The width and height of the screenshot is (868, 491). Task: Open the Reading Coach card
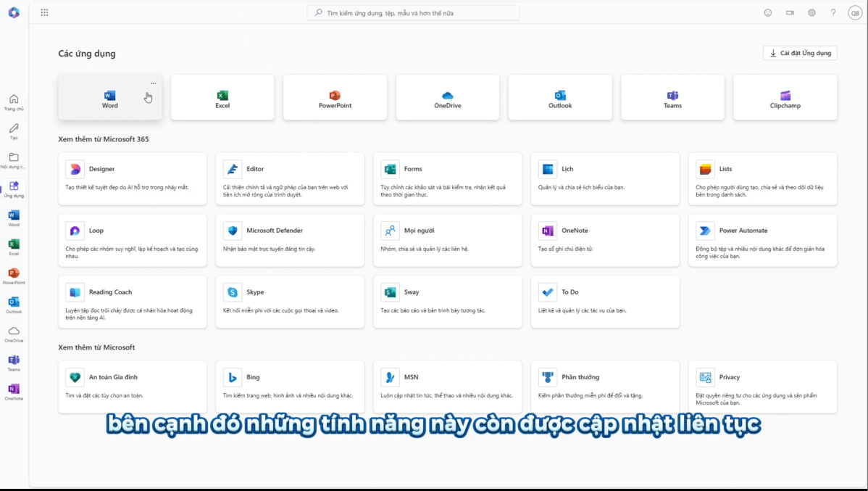coord(133,302)
